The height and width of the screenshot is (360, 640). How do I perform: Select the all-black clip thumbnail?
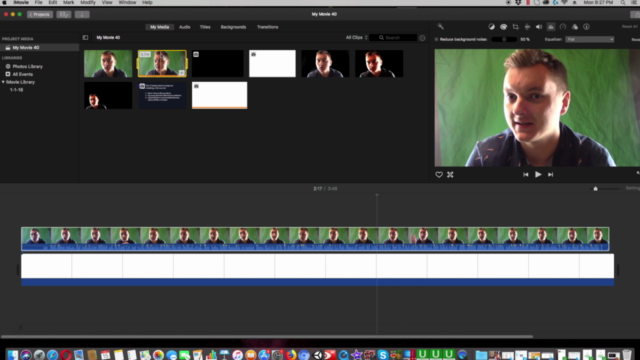click(x=218, y=64)
